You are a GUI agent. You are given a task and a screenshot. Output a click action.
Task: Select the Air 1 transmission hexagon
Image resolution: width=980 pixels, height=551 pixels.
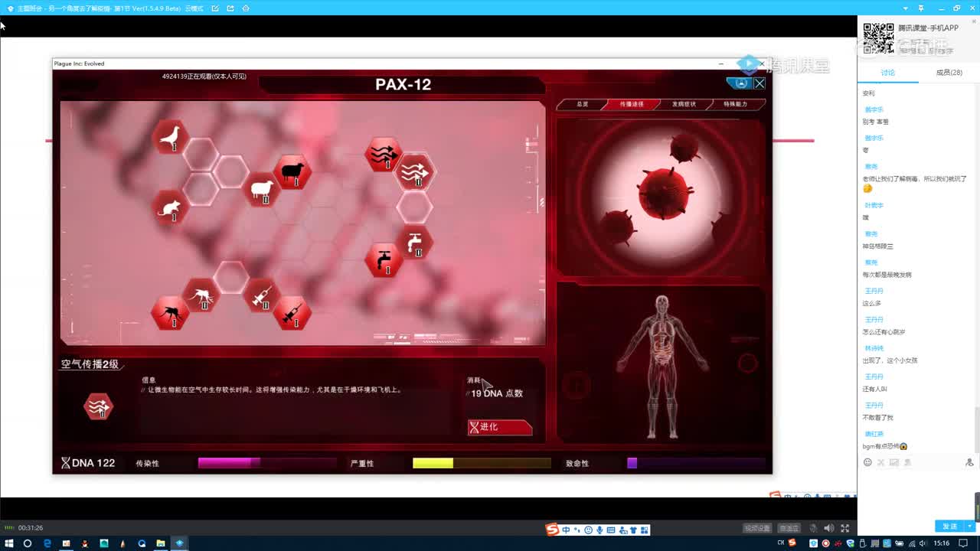point(384,155)
